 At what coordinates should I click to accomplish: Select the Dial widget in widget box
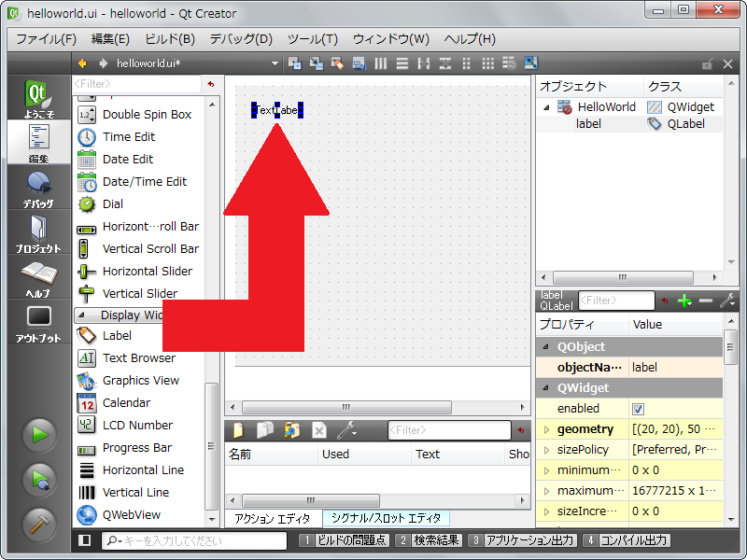point(112,204)
